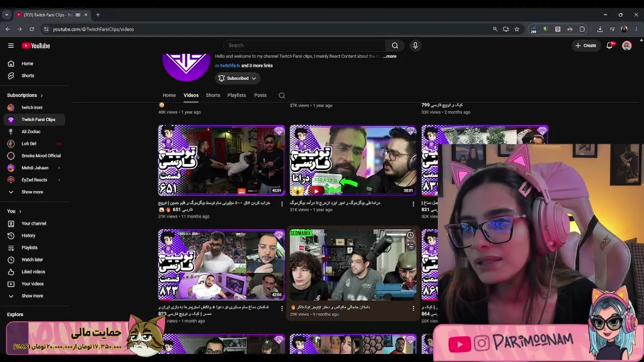Image resolution: width=644 pixels, height=362 pixels.
Task: Click the Chrome address bar URL
Action: (x=94, y=29)
